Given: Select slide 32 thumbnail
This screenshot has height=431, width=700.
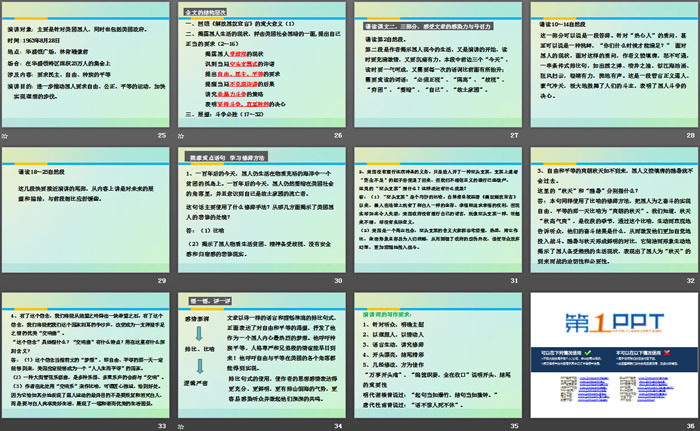Looking at the screenshot, I should 614,210.
